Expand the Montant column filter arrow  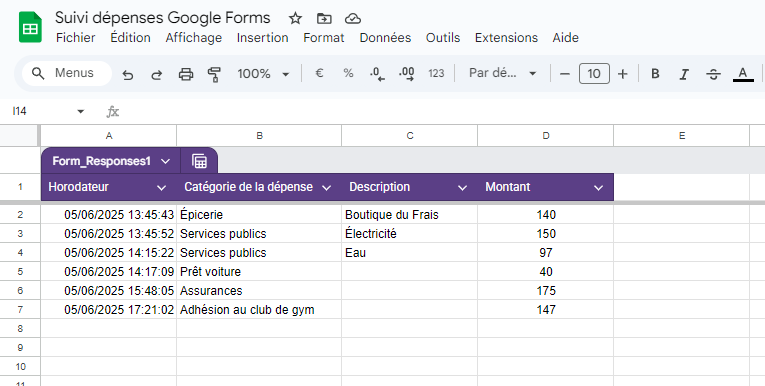tap(598, 187)
